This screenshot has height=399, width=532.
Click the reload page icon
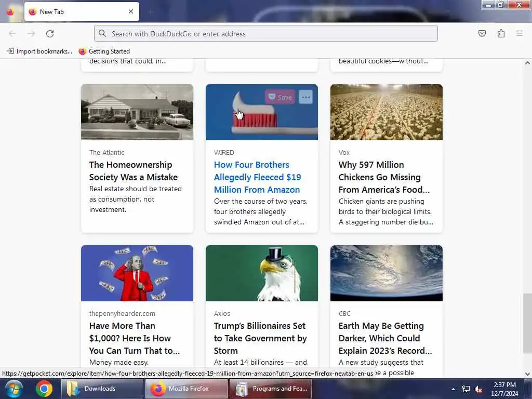click(50, 34)
